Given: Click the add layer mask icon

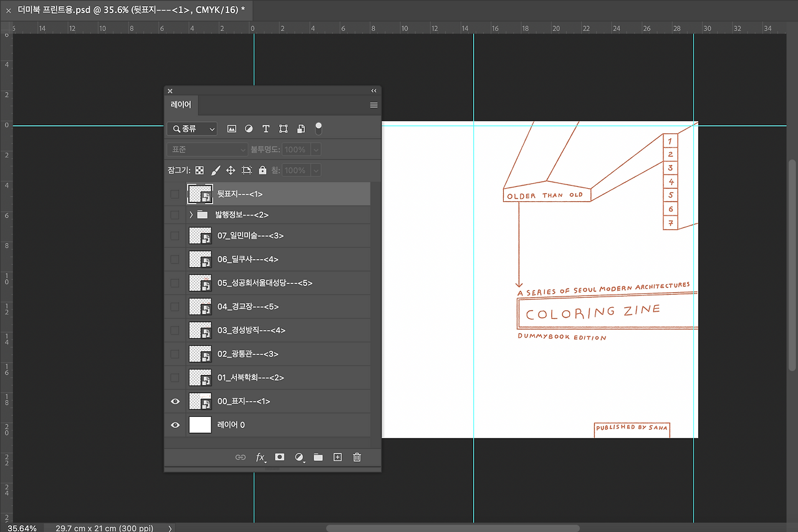Looking at the screenshot, I should pyautogui.click(x=280, y=457).
